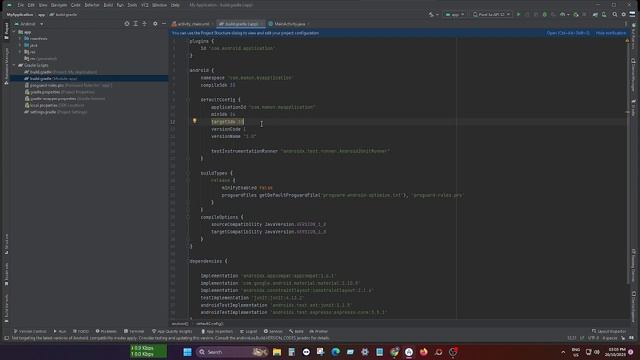The image size is (640, 360).
Task: Sync project with Gradle files icon
Action: click(596, 14)
